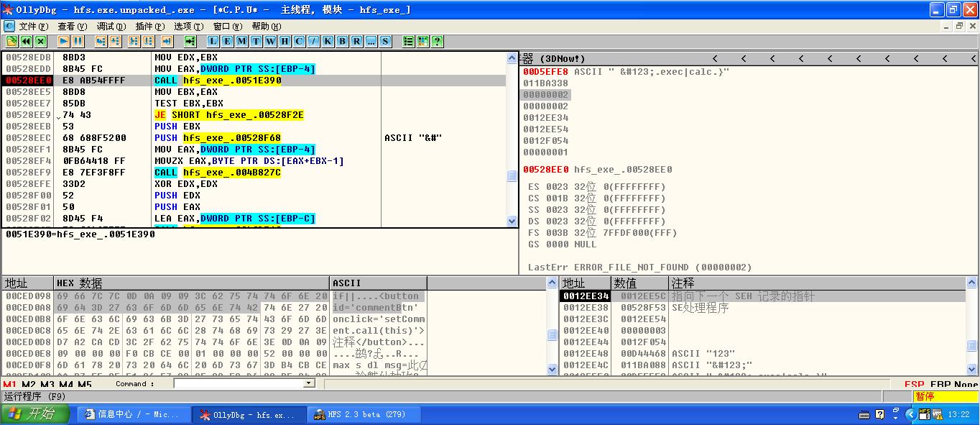Click the registers panel left chevron arrow

[x=714, y=58]
